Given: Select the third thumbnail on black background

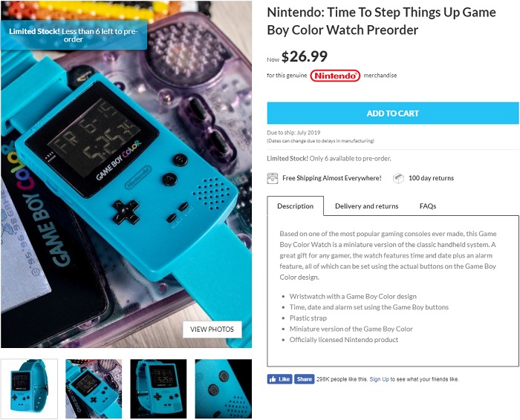Looking at the screenshot, I should (158, 389).
